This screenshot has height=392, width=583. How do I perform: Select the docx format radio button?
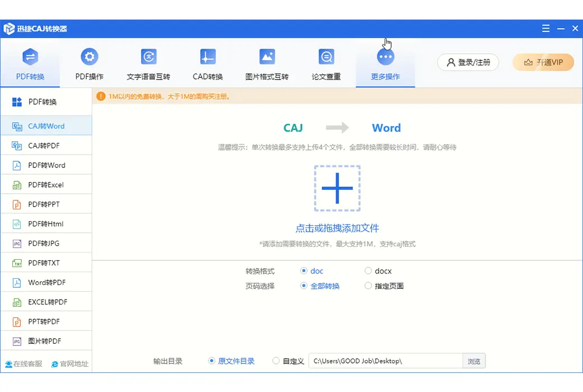tap(368, 270)
